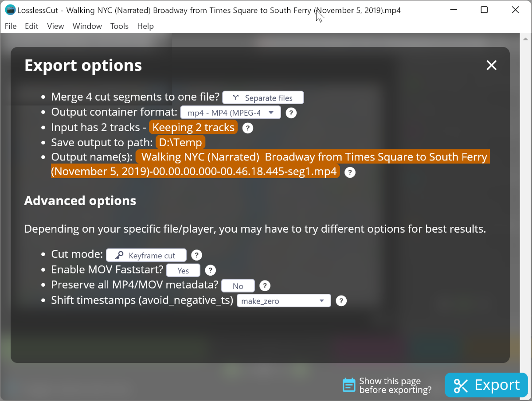Viewport: 532px width, 401px height.
Task: Disable MOV Faststart by clicking Yes
Action: coord(183,270)
